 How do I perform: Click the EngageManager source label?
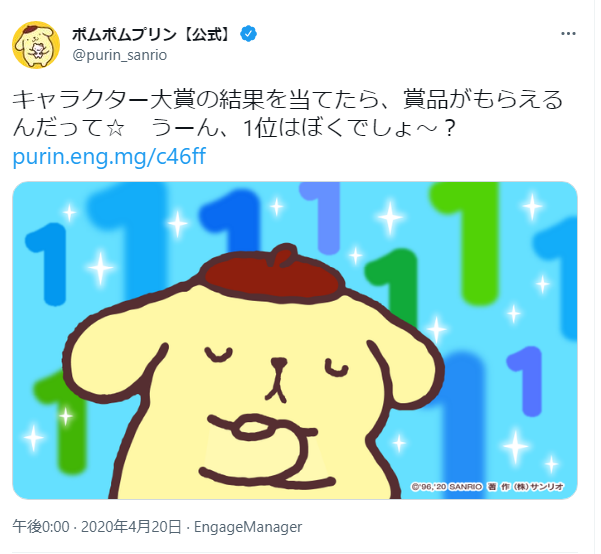248,527
